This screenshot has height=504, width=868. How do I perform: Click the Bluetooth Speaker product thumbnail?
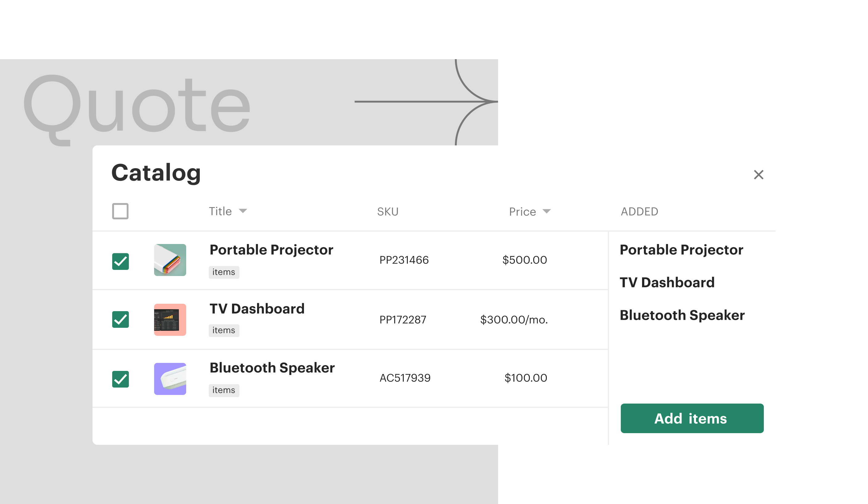click(x=170, y=379)
